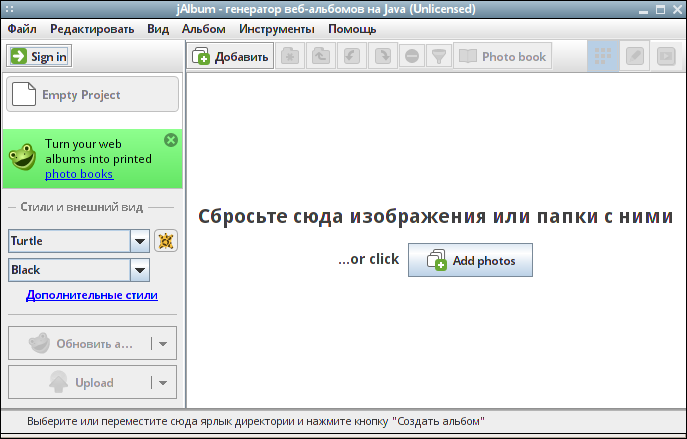This screenshot has height=439, width=687.
Task: Click the filter funnel toolbar icon
Action: point(439,56)
